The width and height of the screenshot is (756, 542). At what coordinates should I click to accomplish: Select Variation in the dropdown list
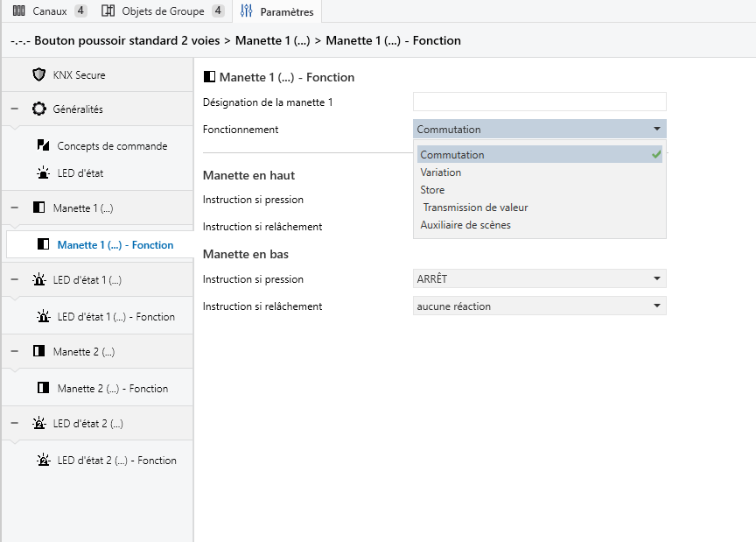tap(441, 172)
